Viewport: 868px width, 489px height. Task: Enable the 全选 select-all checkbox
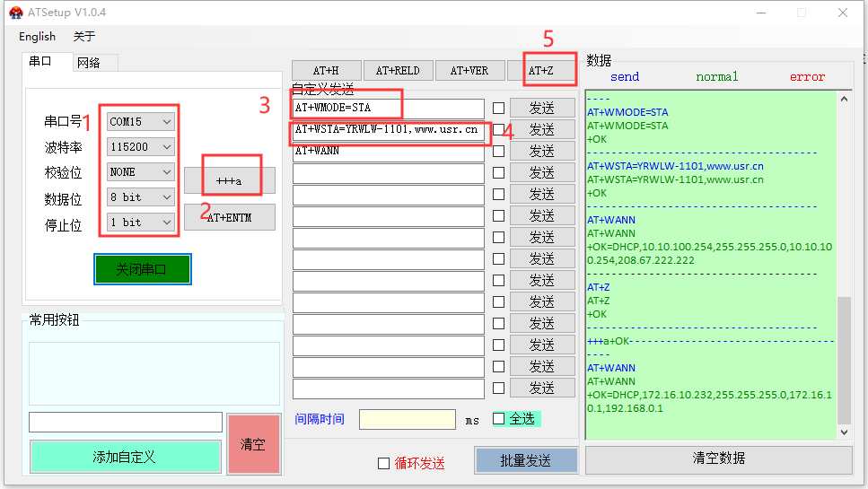(499, 419)
